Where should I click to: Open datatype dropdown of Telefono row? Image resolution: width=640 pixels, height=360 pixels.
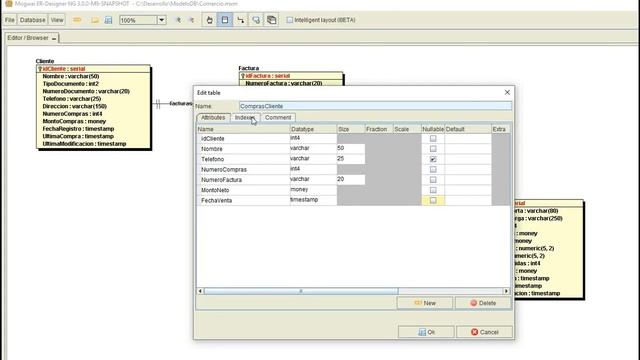point(313,159)
